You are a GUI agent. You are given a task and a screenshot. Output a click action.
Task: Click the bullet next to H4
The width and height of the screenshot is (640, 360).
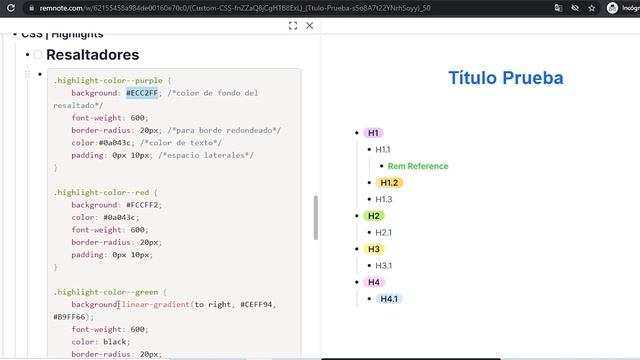point(357,282)
